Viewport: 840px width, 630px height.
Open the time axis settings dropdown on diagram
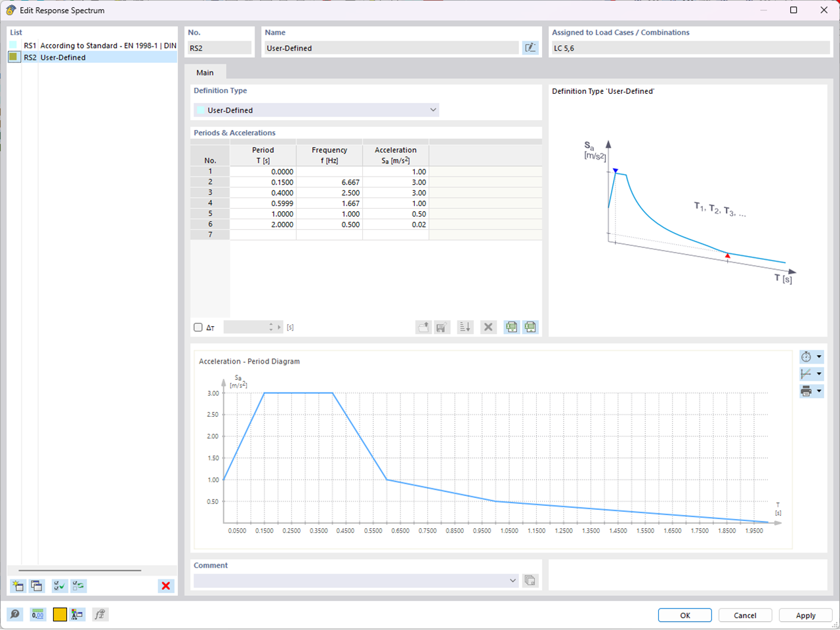[x=812, y=356]
